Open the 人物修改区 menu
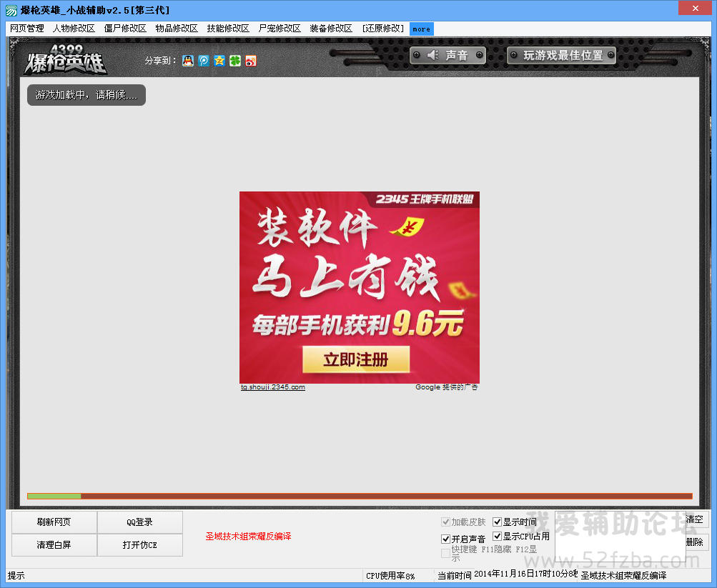The image size is (717, 588). pyautogui.click(x=74, y=29)
